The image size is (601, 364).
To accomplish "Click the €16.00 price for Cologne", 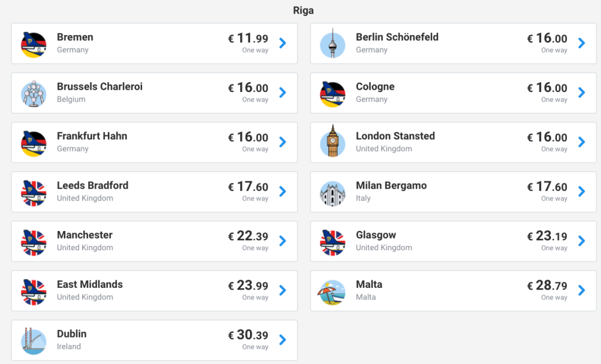I will [547, 88].
